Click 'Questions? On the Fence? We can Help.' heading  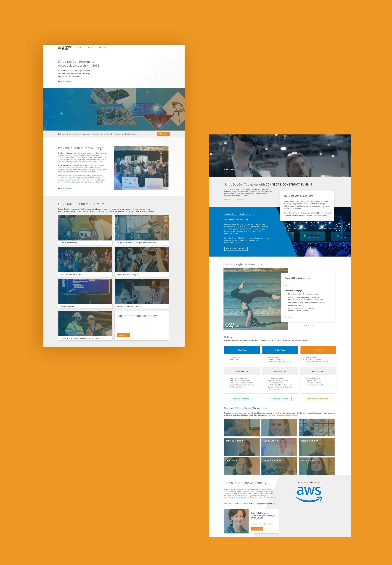[x=246, y=408]
